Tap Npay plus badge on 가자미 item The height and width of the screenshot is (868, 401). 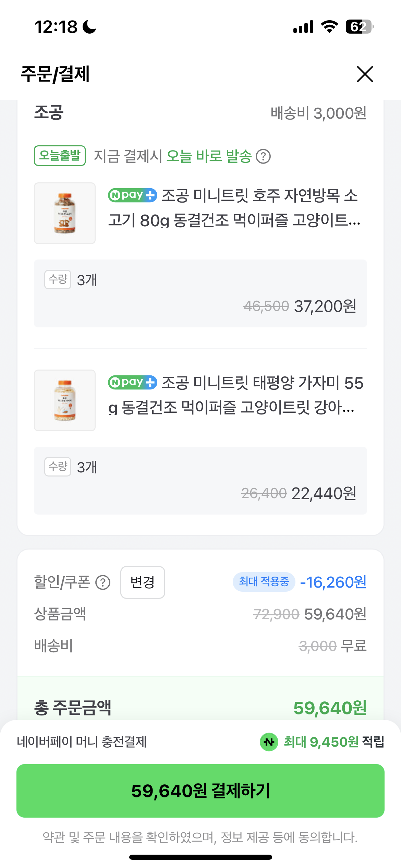pos(133,383)
